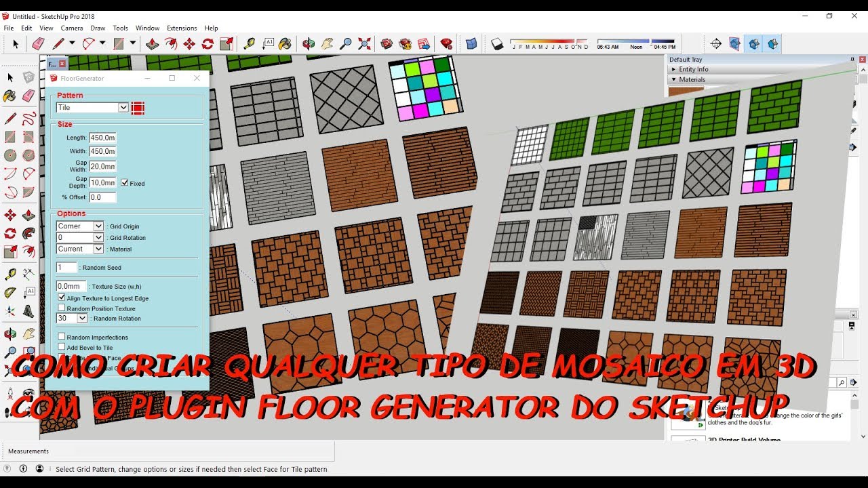The width and height of the screenshot is (868, 488).
Task: Uncheck Align Texture to Longest Edge
Action: [x=62, y=298]
